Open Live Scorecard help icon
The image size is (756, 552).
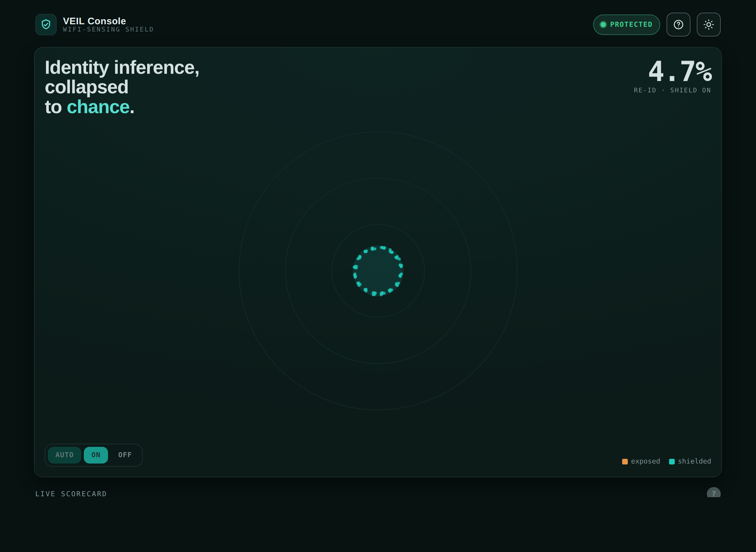pos(713,493)
